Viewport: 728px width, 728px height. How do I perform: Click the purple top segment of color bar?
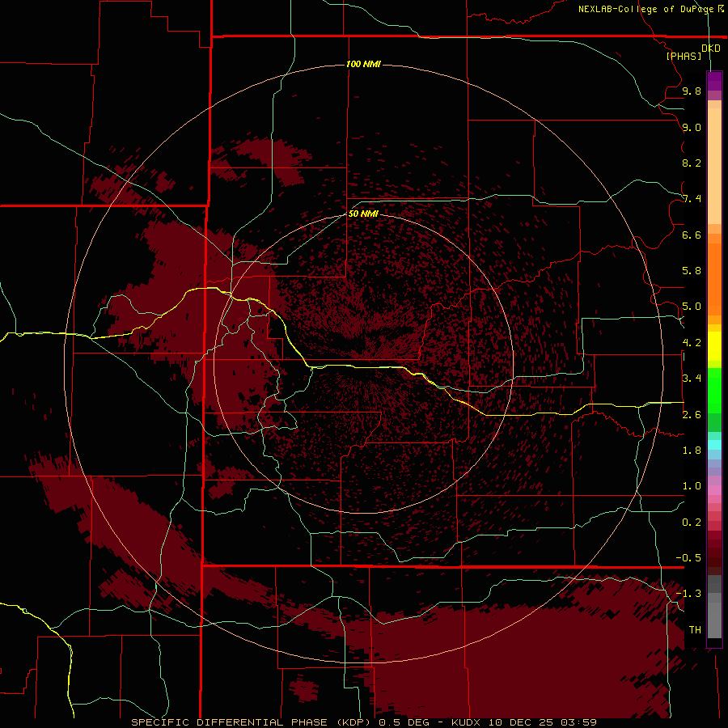pos(714,81)
